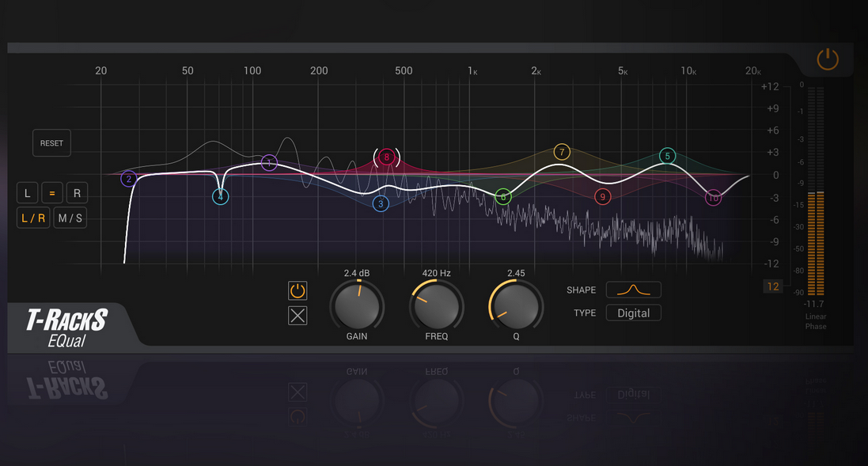Toggle the Linear Phase label

tap(816, 321)
